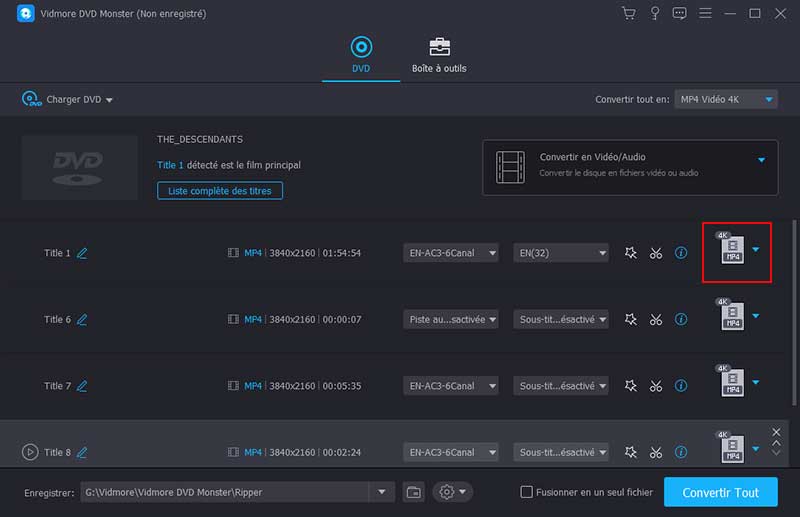This screenshot has height=517, width=800.
Task: Rename Title 1 with pencil icon
Action: coord(82,253)
